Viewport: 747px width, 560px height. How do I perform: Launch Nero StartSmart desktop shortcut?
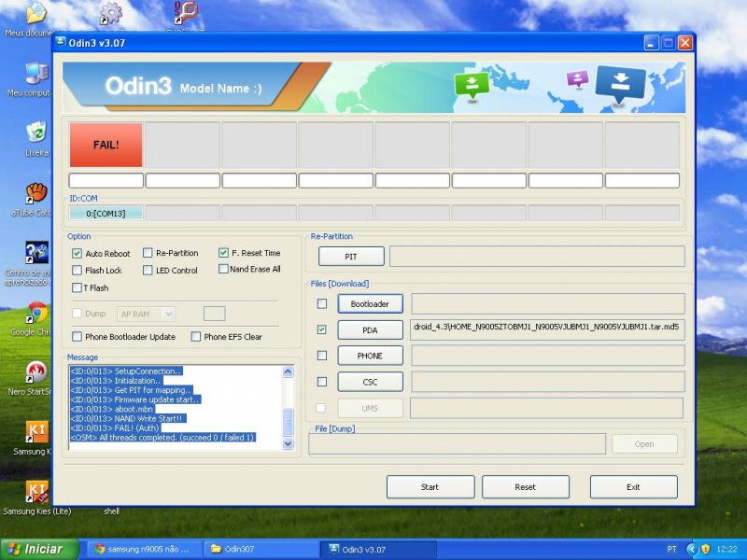(36, 372)
